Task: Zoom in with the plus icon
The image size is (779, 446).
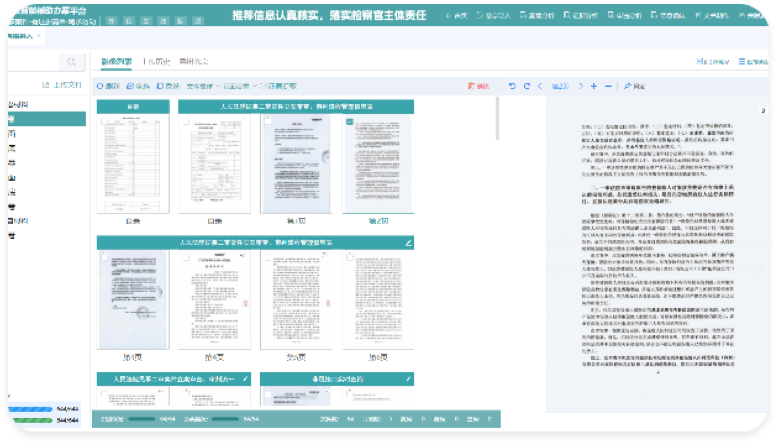Action: 594,86
